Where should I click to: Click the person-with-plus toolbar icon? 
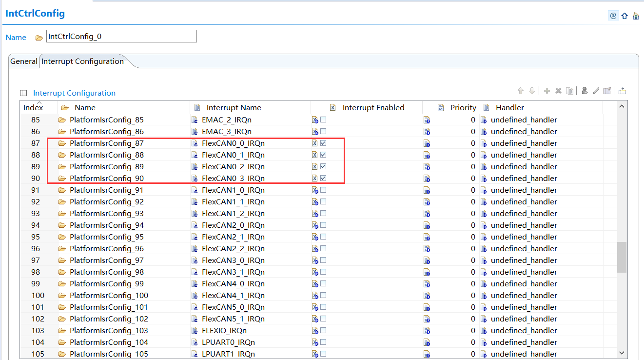pos(585,91)
